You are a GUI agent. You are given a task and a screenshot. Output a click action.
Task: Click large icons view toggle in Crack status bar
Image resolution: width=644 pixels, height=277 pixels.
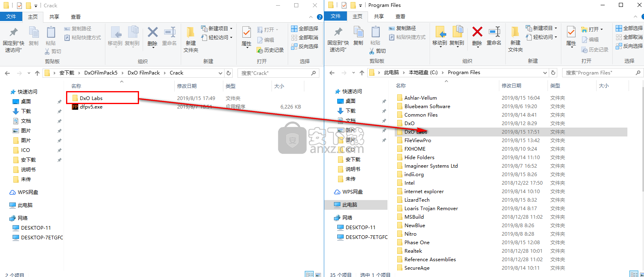(x=318, y=274)
